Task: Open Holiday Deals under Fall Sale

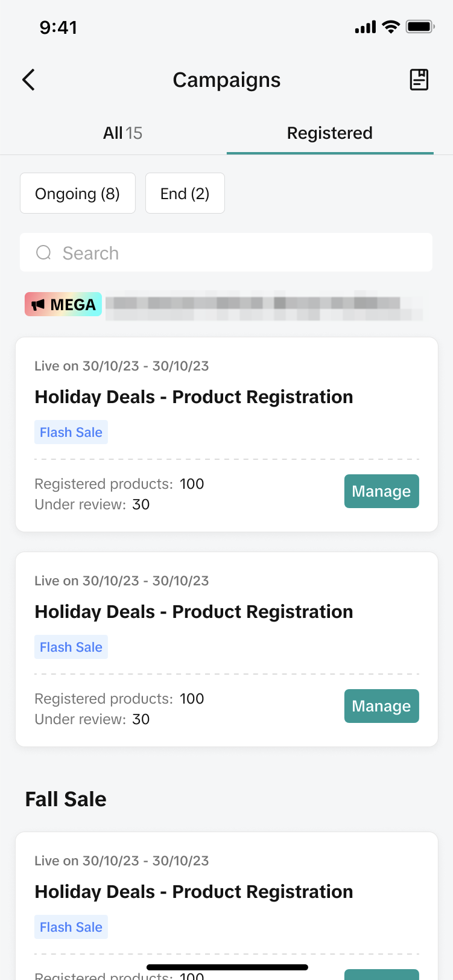Action: pos(194,892)
